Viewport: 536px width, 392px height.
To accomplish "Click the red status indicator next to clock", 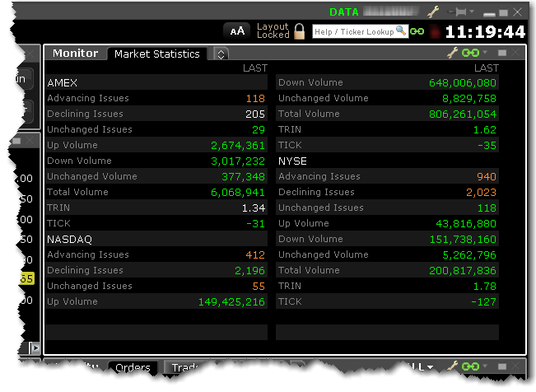I will (435, 32).
